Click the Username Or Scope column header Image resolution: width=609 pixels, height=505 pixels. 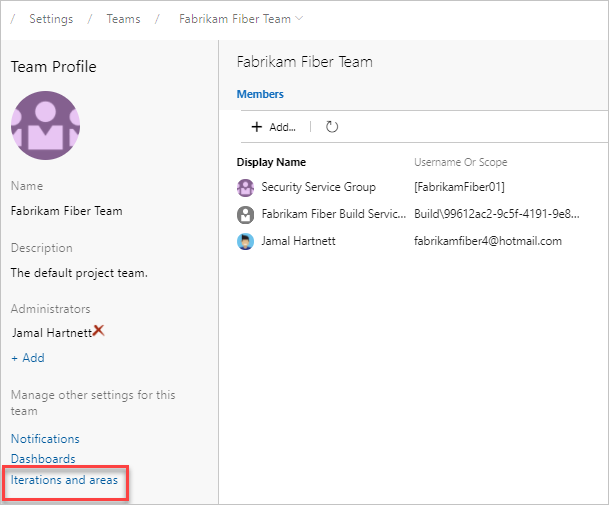pyautogui.click(x=461, y=162)
